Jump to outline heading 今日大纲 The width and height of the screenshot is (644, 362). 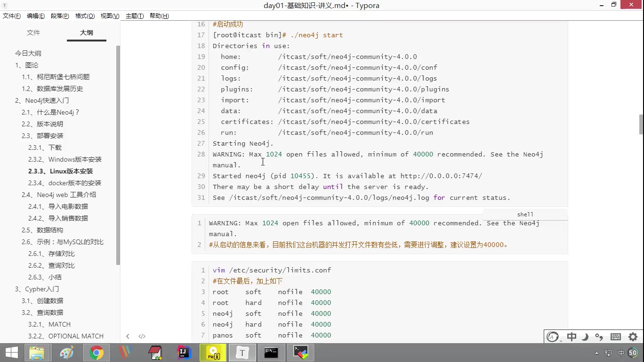pyautogui.click(x=28, y=53)
